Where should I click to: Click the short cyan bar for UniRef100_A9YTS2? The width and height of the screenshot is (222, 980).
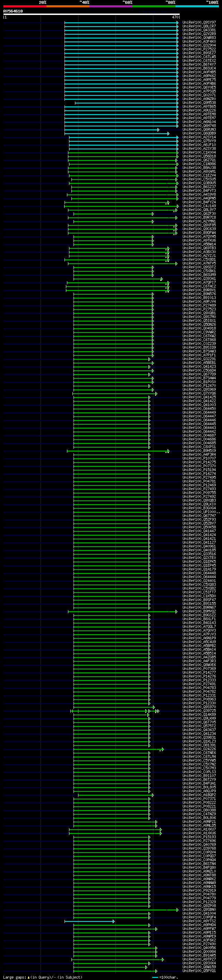click(89, 921)
